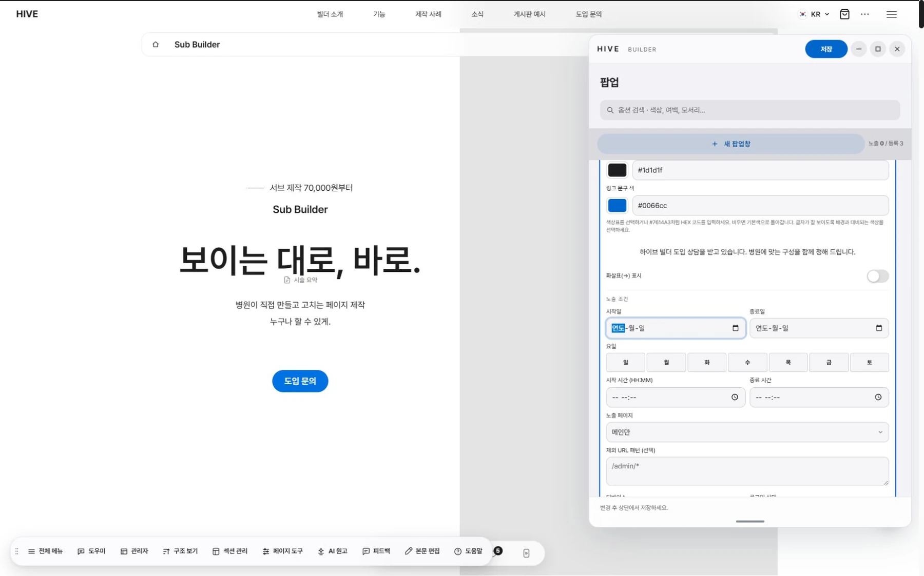The height and width of the screenshot is (576, 924).
Task: Expand the 노출 페이지 dropdown showing 메인만
Action: (747, 432)
